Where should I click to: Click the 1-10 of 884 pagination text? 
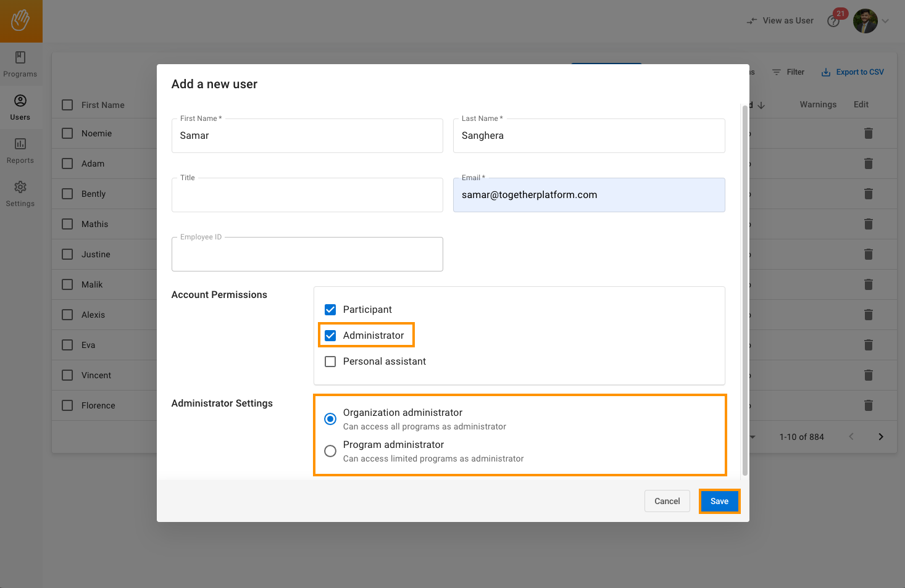point(801,437)
